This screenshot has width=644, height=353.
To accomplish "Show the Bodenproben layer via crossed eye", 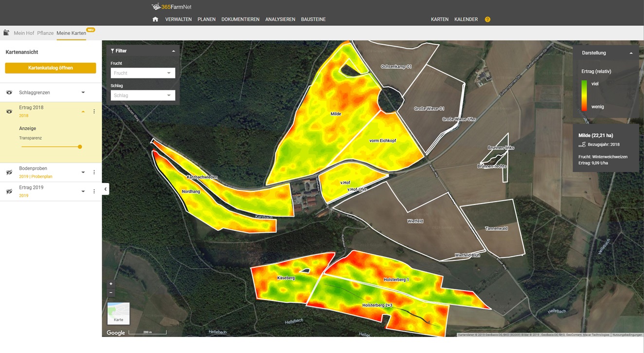I will pyautogui.click(x=8, y=171).
